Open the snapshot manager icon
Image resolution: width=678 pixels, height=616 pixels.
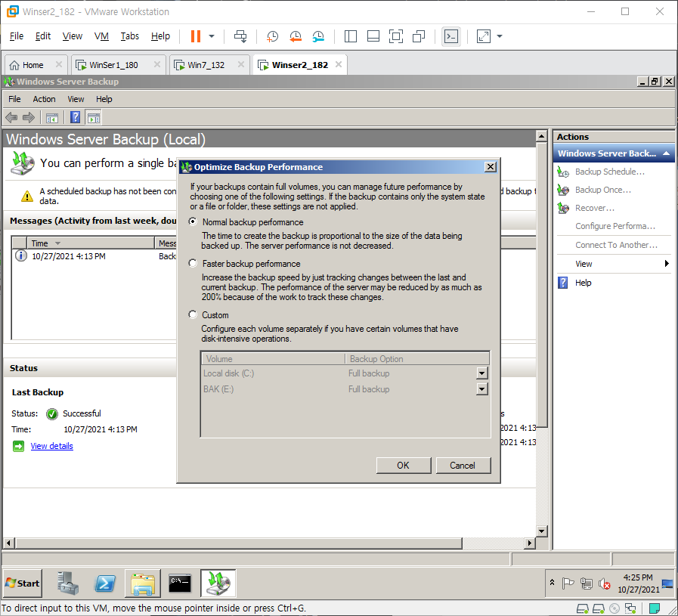click(x=318, y=36)
